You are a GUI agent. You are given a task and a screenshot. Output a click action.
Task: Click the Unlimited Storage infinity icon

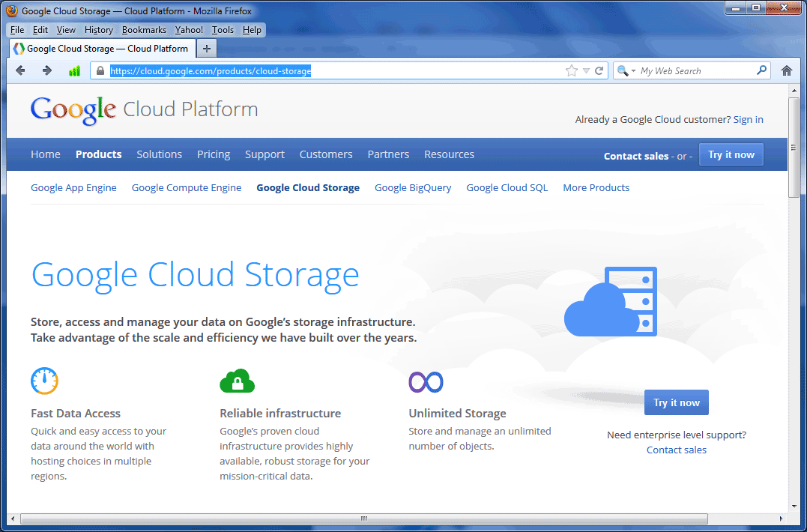[426, 381]
